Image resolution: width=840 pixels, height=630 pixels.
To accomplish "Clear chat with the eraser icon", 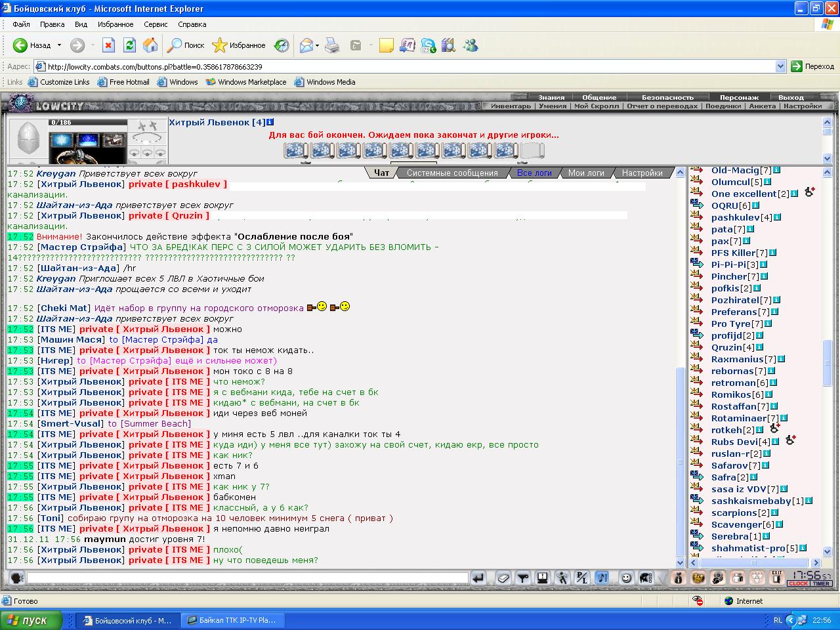I will point(503,578).
